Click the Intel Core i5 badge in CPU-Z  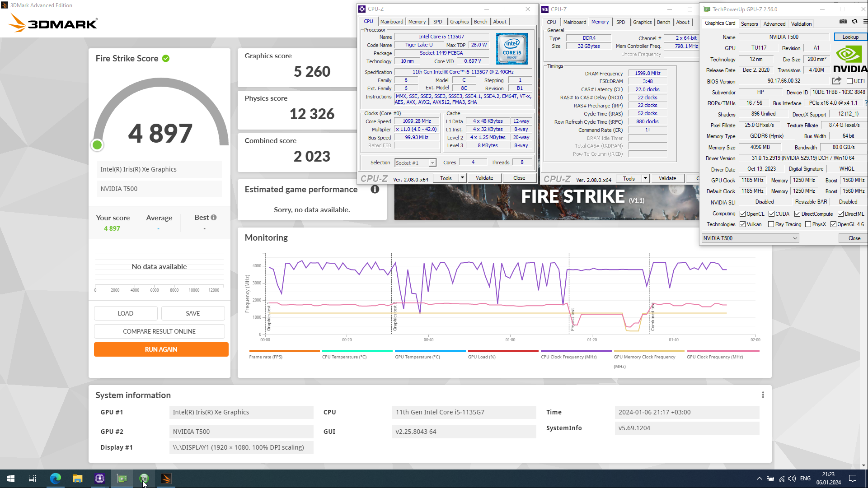click(x=512, y=48)
